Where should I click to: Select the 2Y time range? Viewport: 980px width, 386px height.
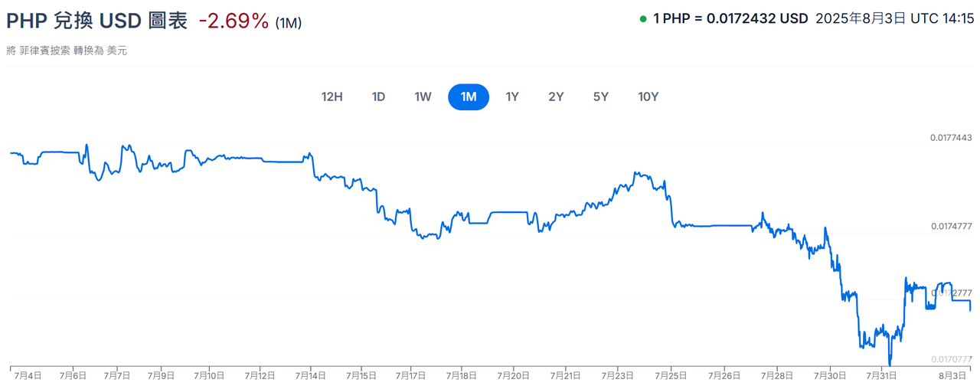pos(556,97)
